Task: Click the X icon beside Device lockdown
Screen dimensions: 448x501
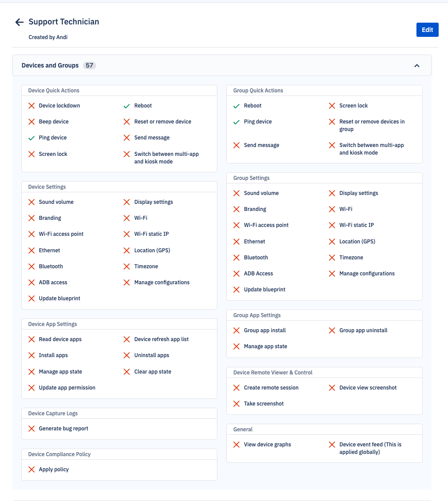Action: [32, 106]
